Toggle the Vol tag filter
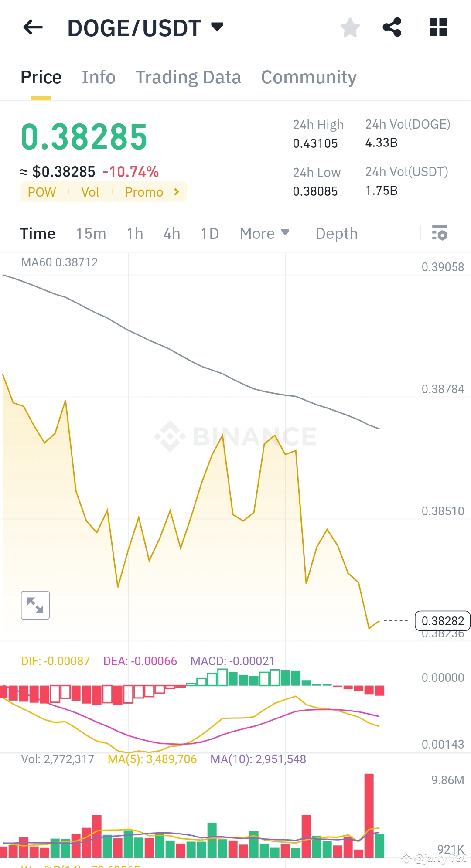Viewport: 471px width, 868px height. 90,192
